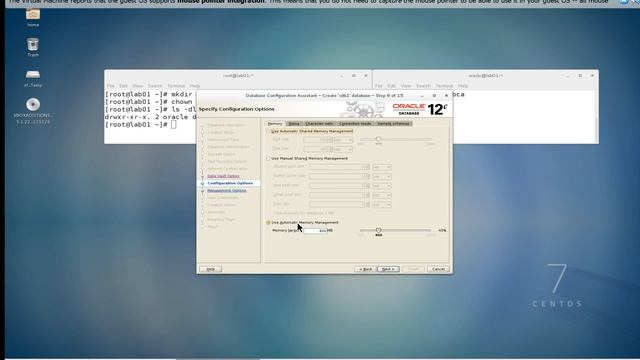Go to the Management Options step
640x360 pixels.
click(x=227, y=191)
